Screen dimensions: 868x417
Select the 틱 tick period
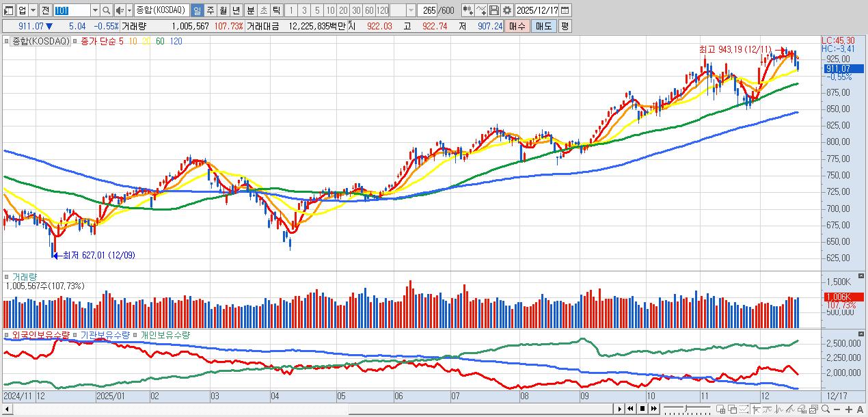click(x=277, y=11)
